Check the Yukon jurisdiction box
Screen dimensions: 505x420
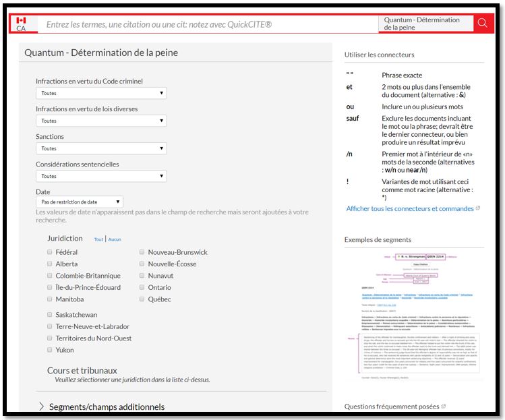pyautogui.click(x=50, y=349)
